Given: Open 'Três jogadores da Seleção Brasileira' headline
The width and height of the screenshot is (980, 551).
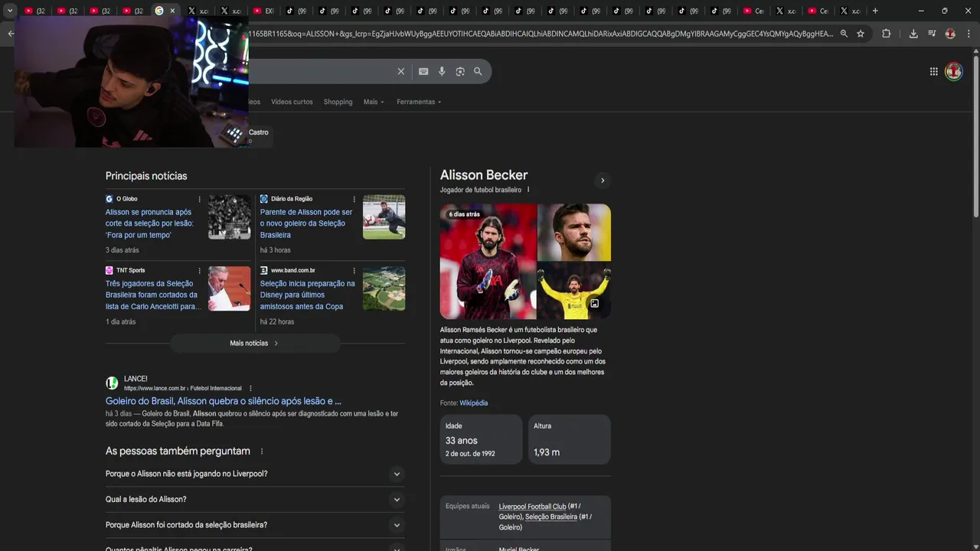Looking at the screenshot, I should pyautogui.click(x=153, y=295).
